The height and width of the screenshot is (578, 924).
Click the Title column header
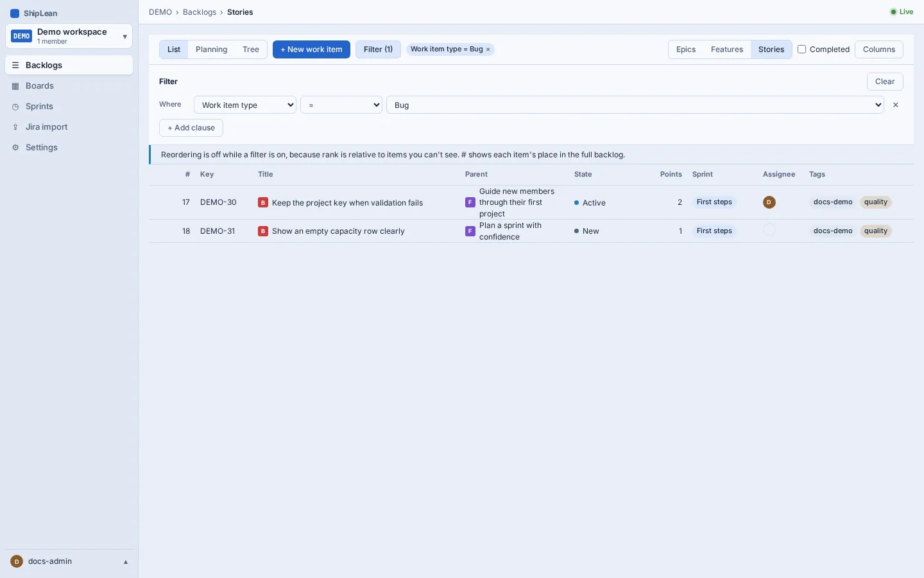coord(265,175)
